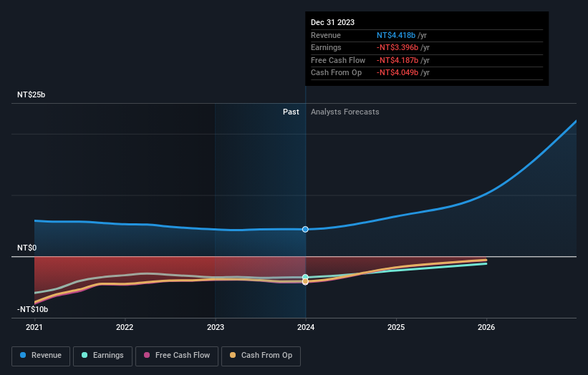
Task: Click the NT$4.418b revenue value
Action: pyautogui.click(x=396, y=35)
